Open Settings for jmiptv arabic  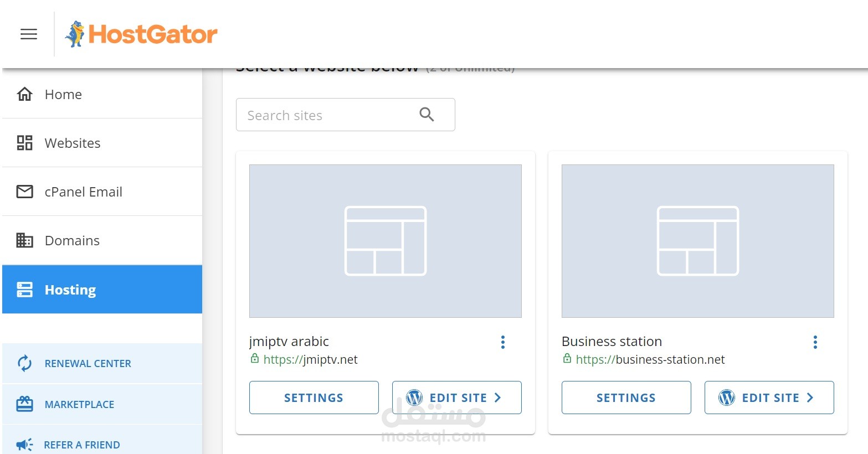click(314, 398)
